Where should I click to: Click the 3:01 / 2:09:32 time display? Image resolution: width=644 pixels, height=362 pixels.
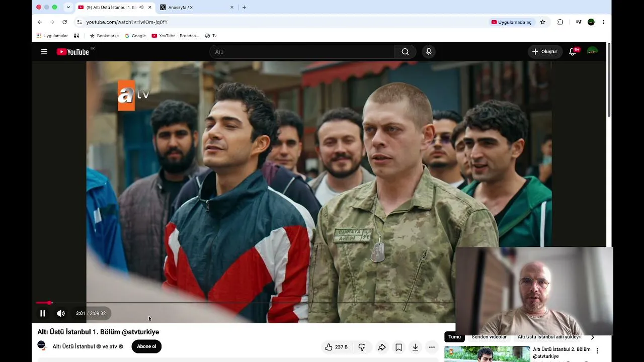click(91, 313)
